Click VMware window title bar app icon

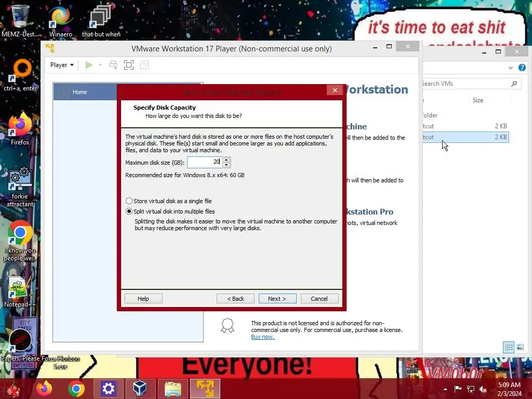click(50, 48)
